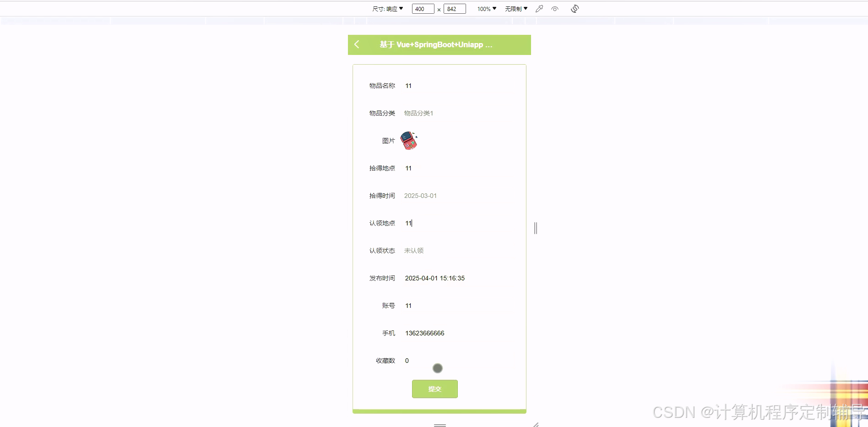Select the 物品分类1 category value

click(418, 113)
